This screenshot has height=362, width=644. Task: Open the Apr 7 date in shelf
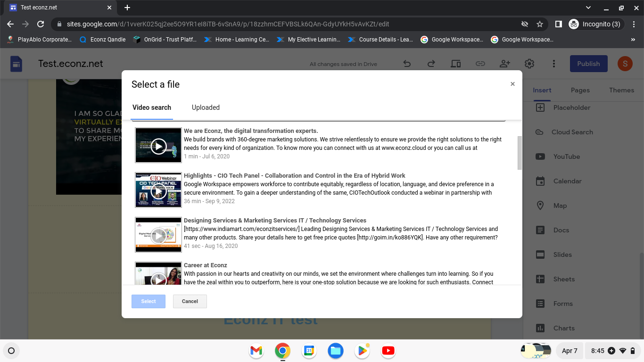pos(570,351)
